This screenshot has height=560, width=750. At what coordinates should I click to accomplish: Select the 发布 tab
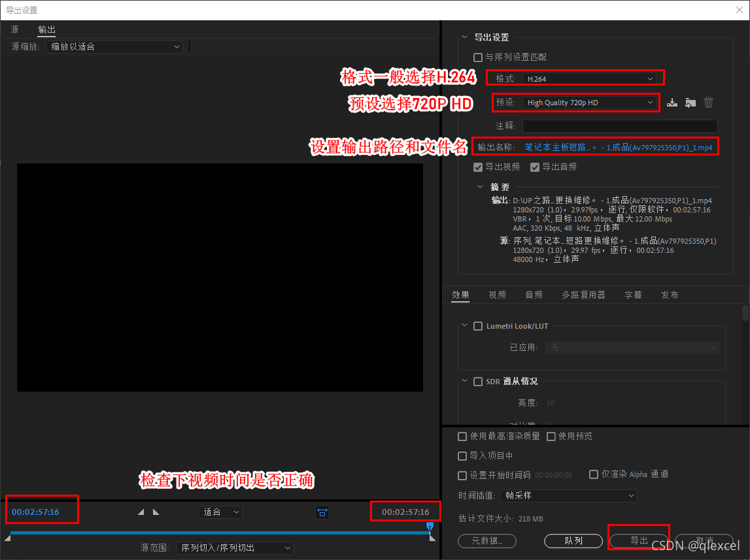pos(670,295)
